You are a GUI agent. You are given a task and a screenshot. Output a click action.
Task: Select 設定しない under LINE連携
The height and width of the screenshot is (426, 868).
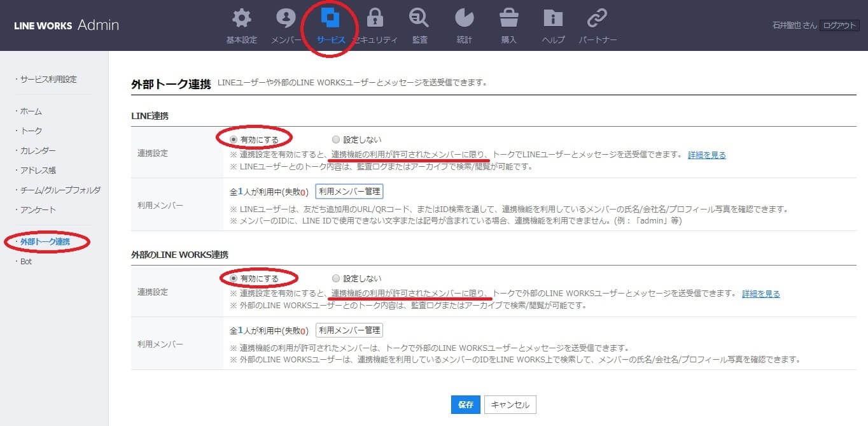pyautogui.click(x=336, y=139)
